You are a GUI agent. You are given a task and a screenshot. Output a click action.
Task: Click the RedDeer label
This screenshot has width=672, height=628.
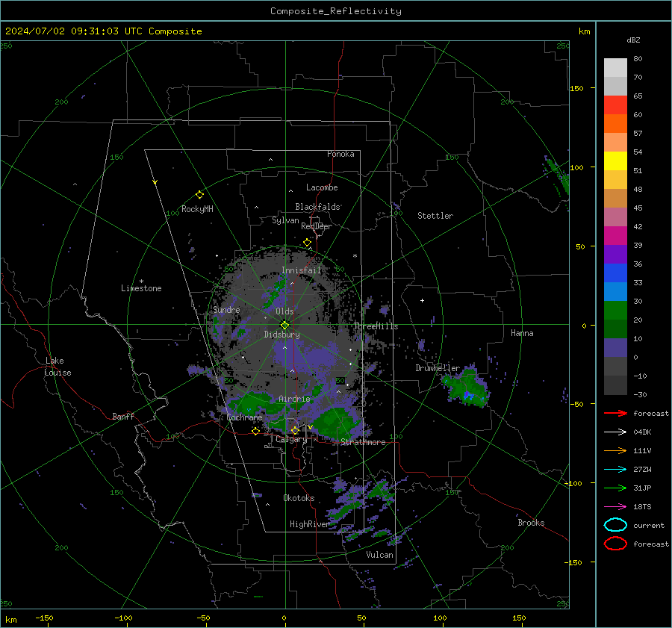(x=317, y=226)
